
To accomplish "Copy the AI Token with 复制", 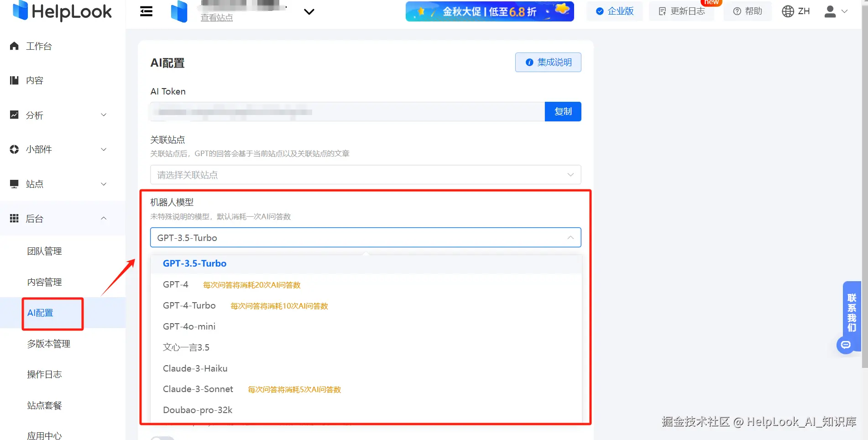I will 563,111.
